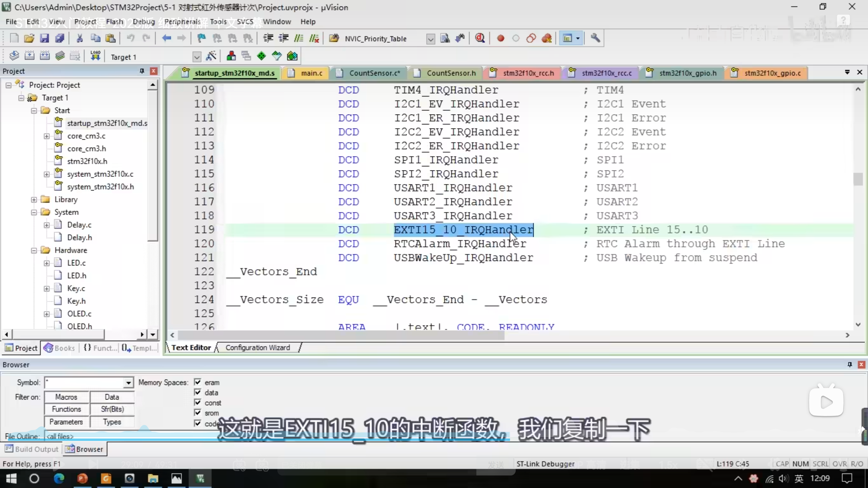Switch to the main.c editor tab

click(311, 73)
